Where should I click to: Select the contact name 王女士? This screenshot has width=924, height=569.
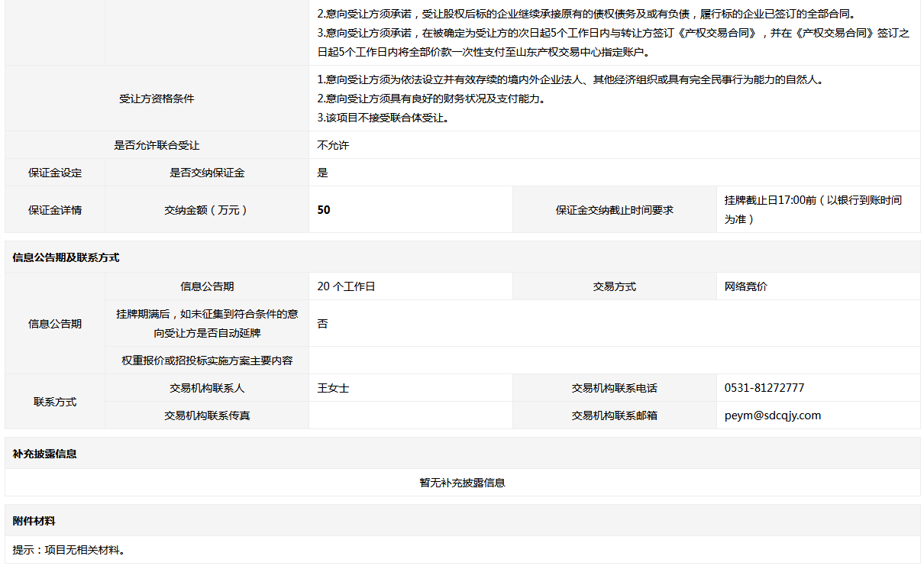(333, 388)
